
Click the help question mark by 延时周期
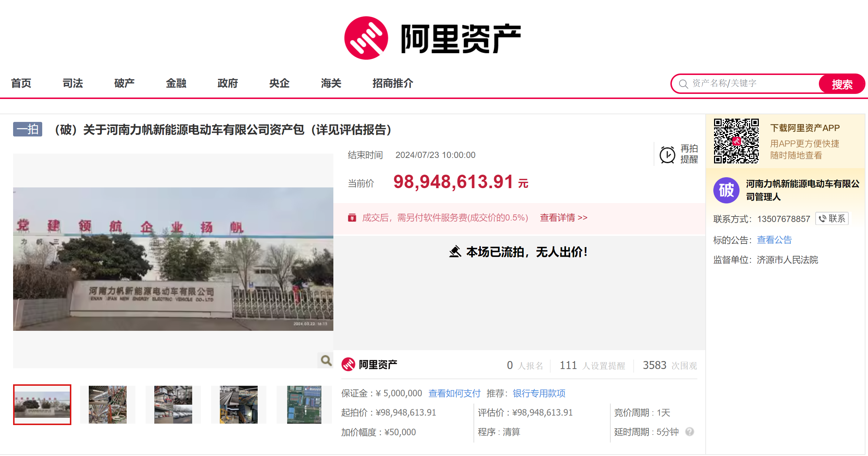[689, 432]
